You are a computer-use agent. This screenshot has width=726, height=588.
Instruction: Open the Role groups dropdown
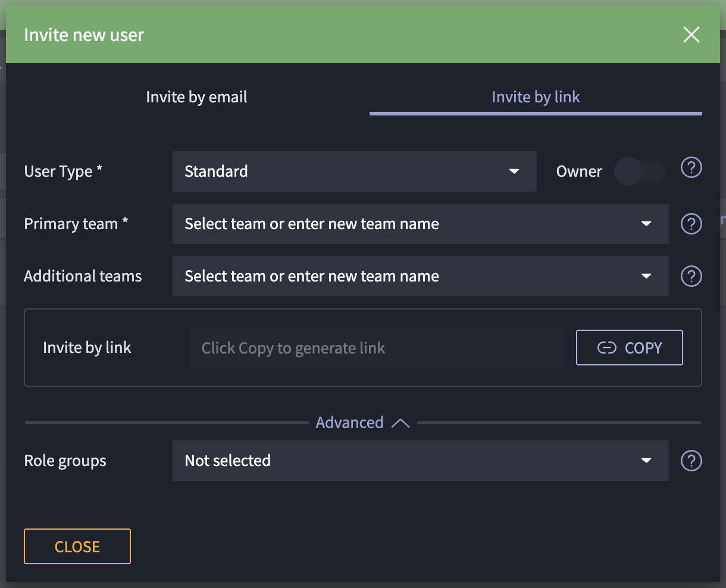tap(411, 461)
